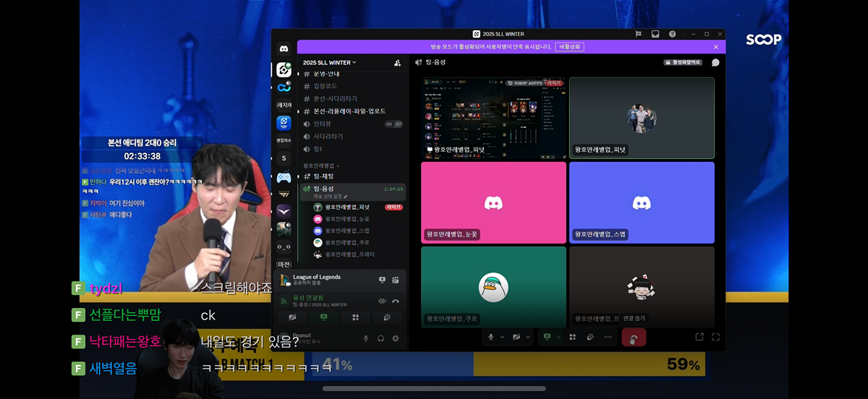Image resolution: width=868 pixels, height=399 pixels.
Task: Toggle deafen with the headphones icon
Action: (380, 338)
